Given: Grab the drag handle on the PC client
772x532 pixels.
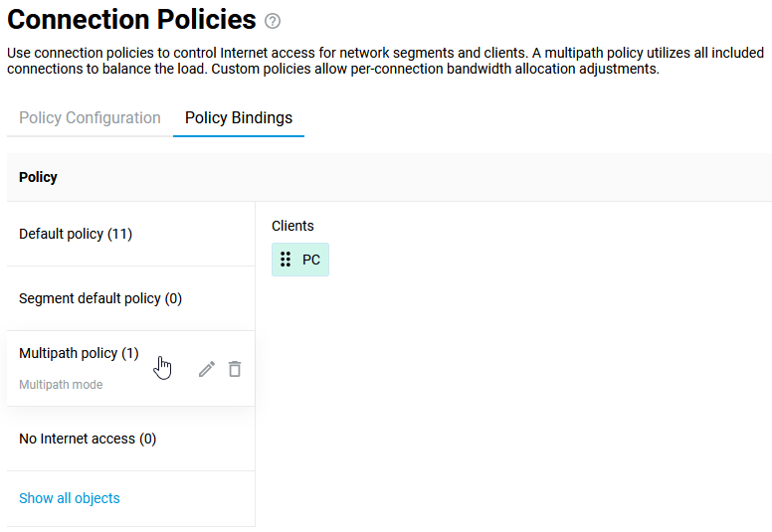Looking at the screenshot, I should point(286,260).
